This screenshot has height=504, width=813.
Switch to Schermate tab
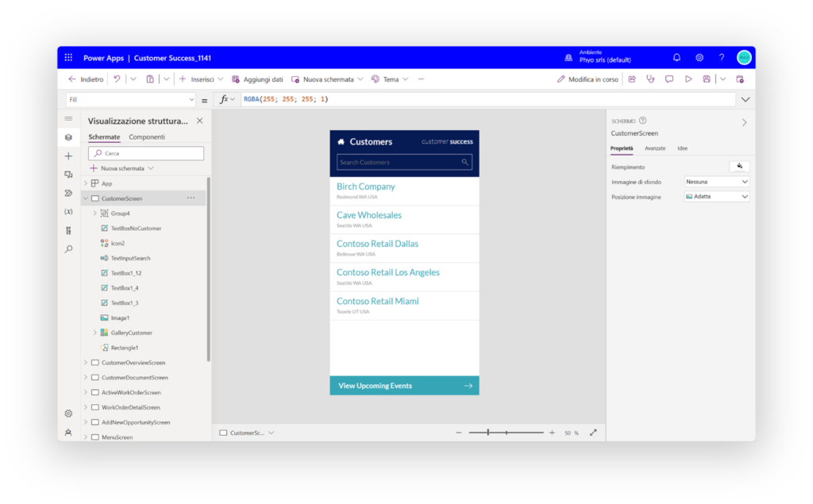pos(104,137)
